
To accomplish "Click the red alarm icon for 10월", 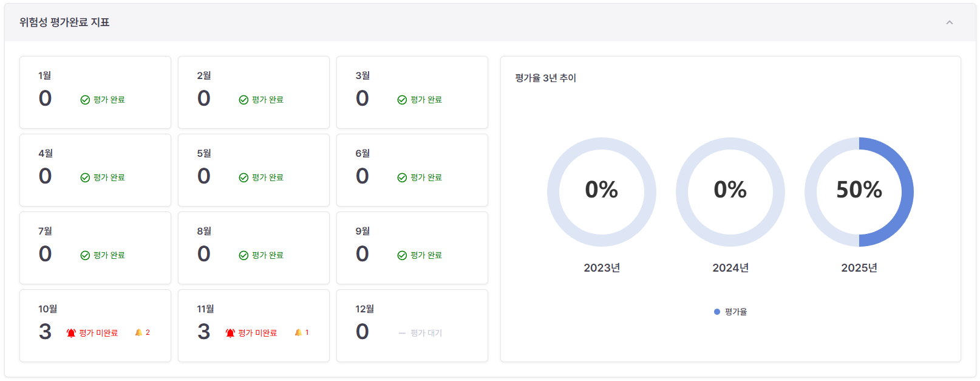I will coord(71,333).
